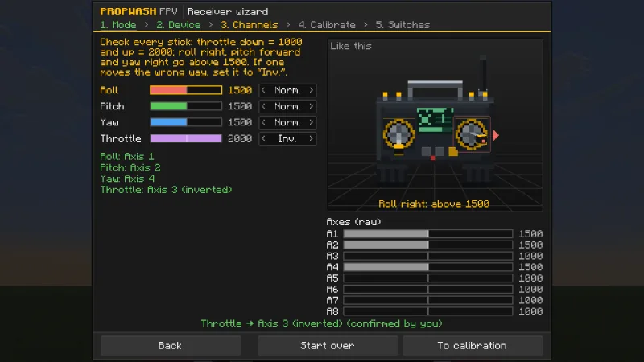Click the Yaw 'Norm.' direction value

pos(287,122)
